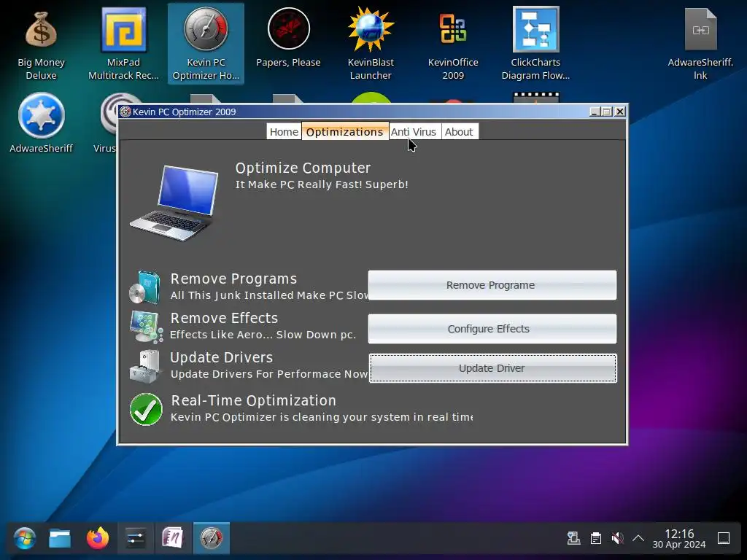Click the Update Drivers toolbox icon
747x560 pixels.
[145, 366]
